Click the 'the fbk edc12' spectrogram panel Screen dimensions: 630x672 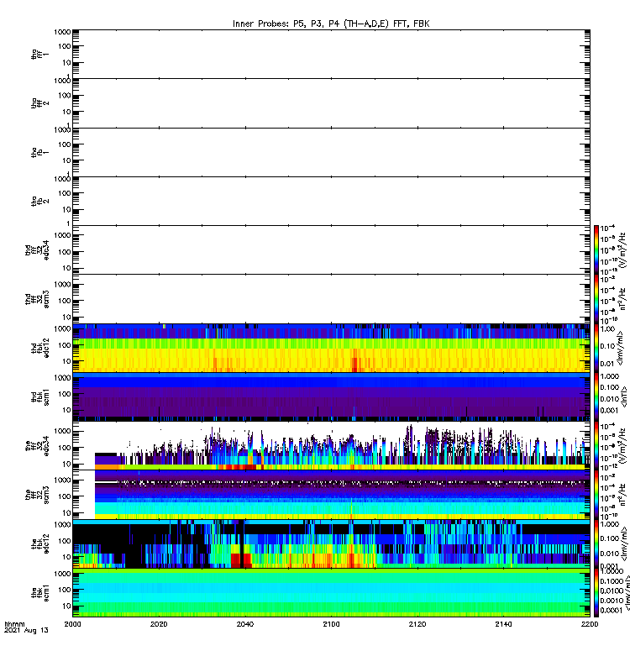click(331, 543)
